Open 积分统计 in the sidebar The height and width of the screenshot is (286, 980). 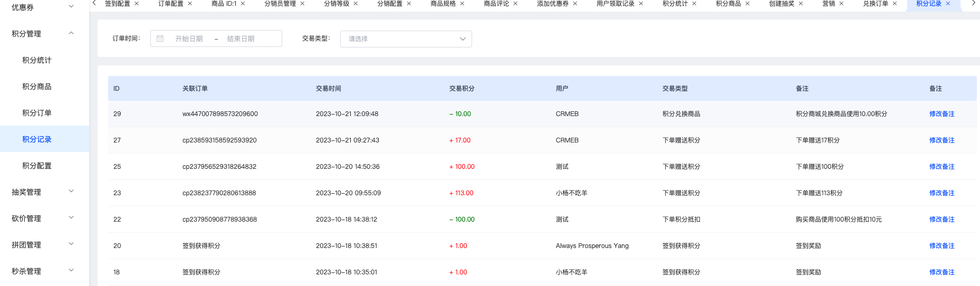[x=37, y=60]
